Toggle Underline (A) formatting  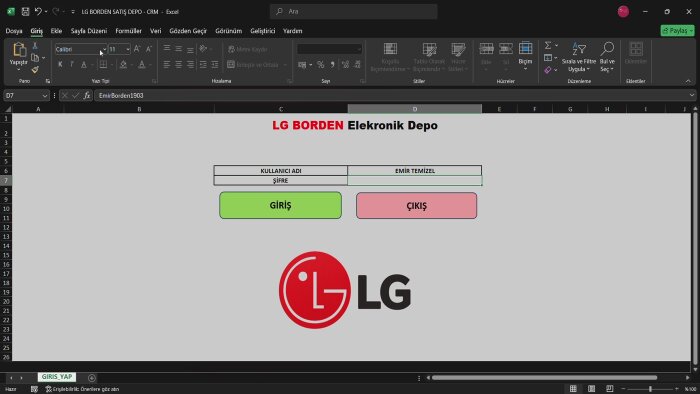coord(83,65)
